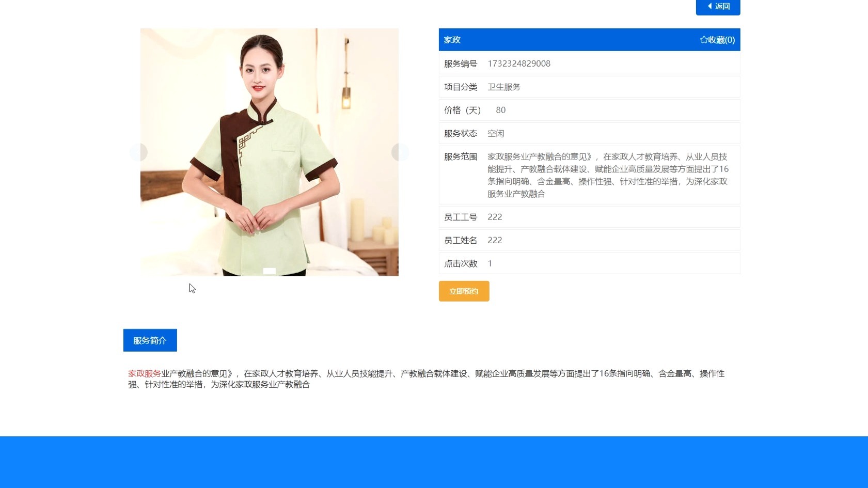Click the arrow icon inside the return button

[709, 6]
